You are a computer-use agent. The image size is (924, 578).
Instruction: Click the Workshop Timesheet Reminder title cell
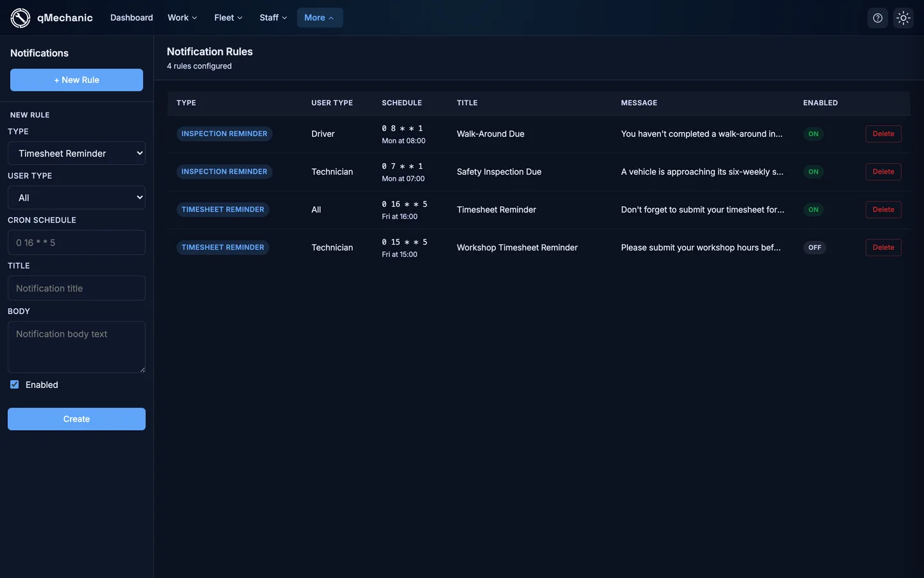coord(517,248)
